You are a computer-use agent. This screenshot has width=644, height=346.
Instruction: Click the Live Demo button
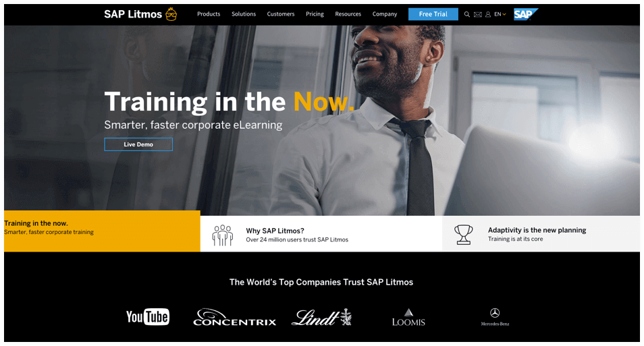[x=138, y=144]
